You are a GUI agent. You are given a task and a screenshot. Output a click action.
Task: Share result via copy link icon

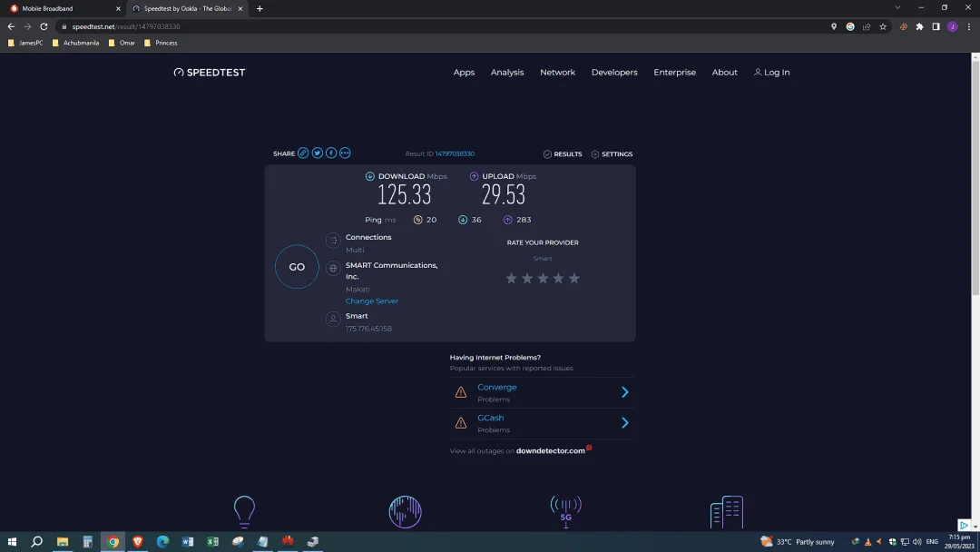coord(303,153)
